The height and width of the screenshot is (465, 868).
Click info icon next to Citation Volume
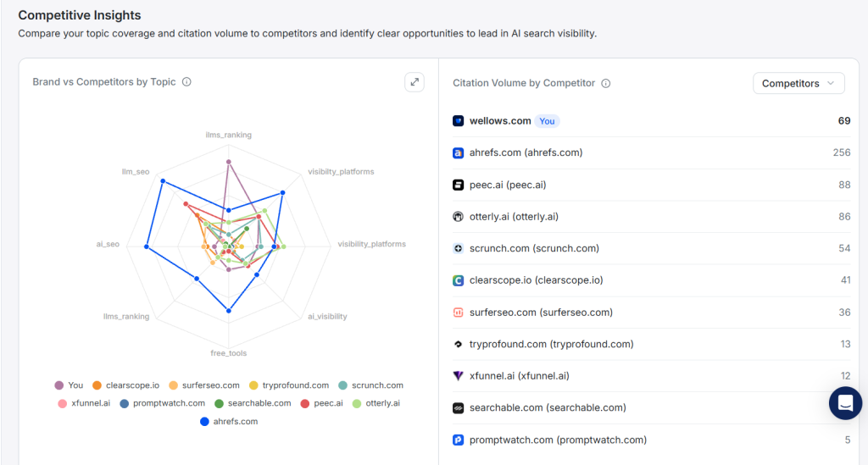tap(606, 83)
